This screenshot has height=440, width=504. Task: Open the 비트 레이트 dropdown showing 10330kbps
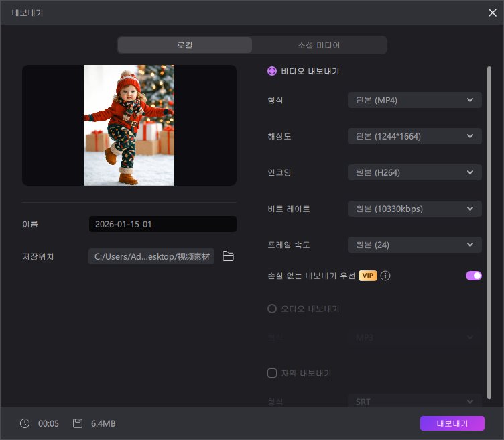click(415, 209)
